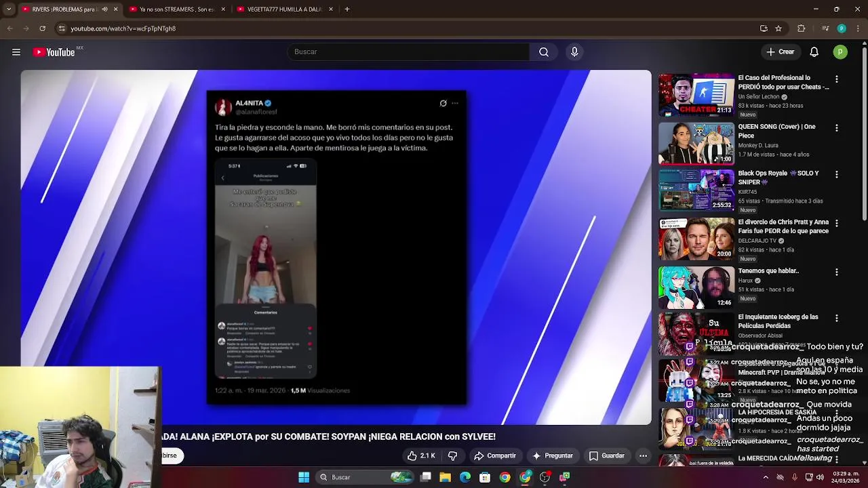Open channel link DELCARAJO TV

tap(757, 241)
